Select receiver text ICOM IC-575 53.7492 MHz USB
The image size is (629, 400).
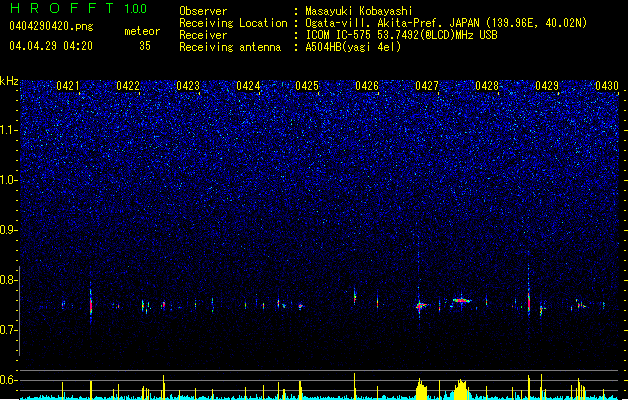[402, 35]
